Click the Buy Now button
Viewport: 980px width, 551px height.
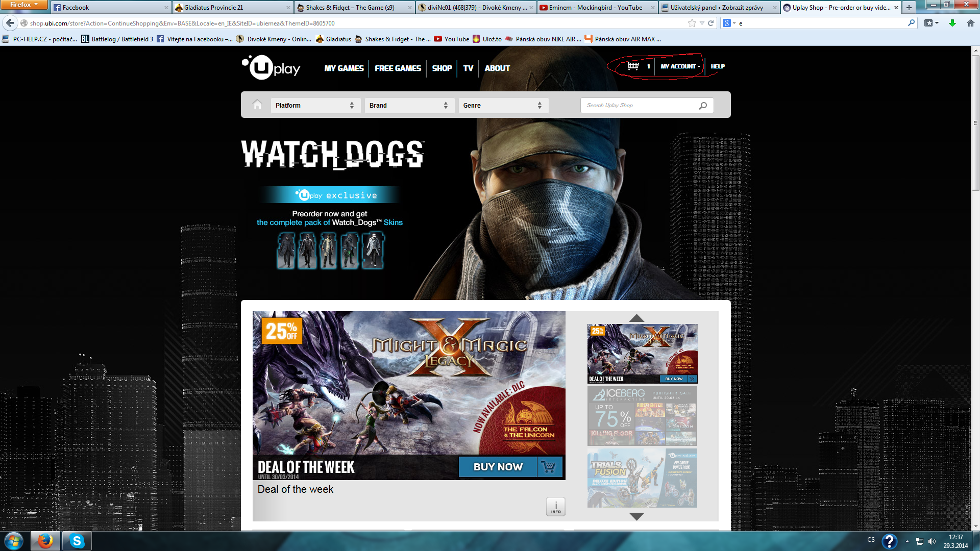(498, 467)
